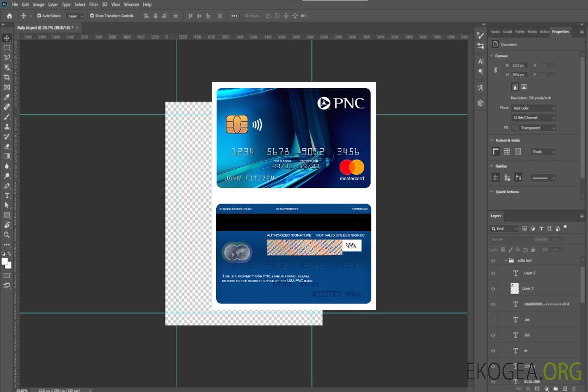The image size is (588, 392).
Task: Select the Horizontal Type tool
Action: (7, 195)
